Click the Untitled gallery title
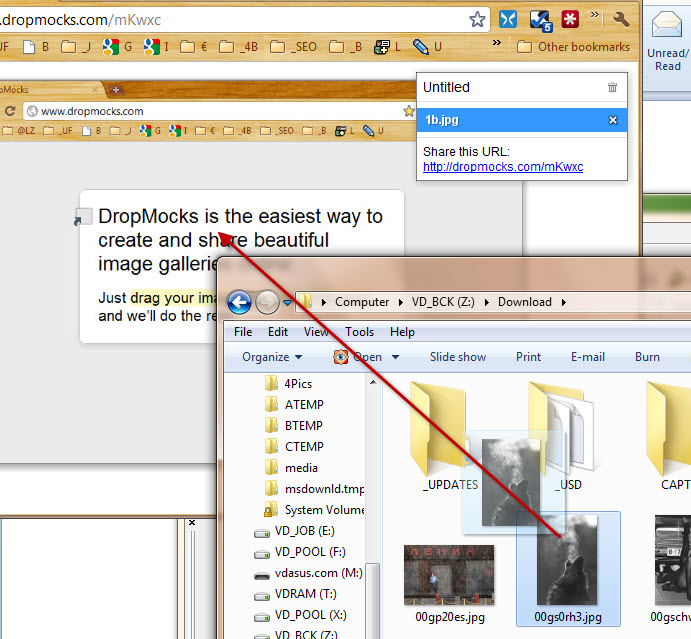Viewport: 691px width, 639px height. (446, 87)
